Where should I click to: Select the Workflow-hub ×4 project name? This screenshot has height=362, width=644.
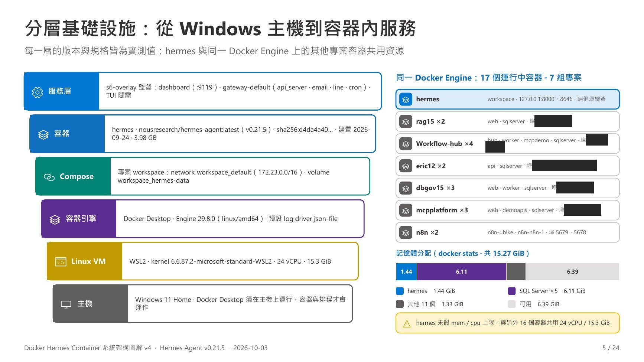445,144
